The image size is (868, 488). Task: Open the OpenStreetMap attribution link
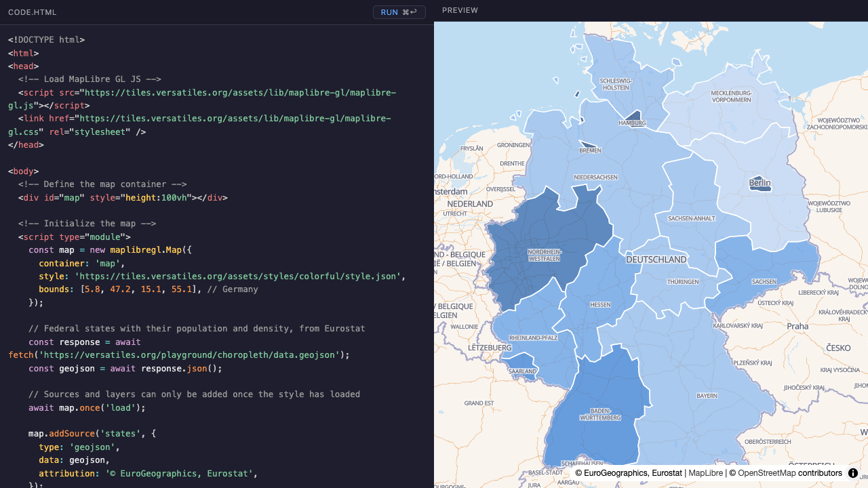pos(766,473)
